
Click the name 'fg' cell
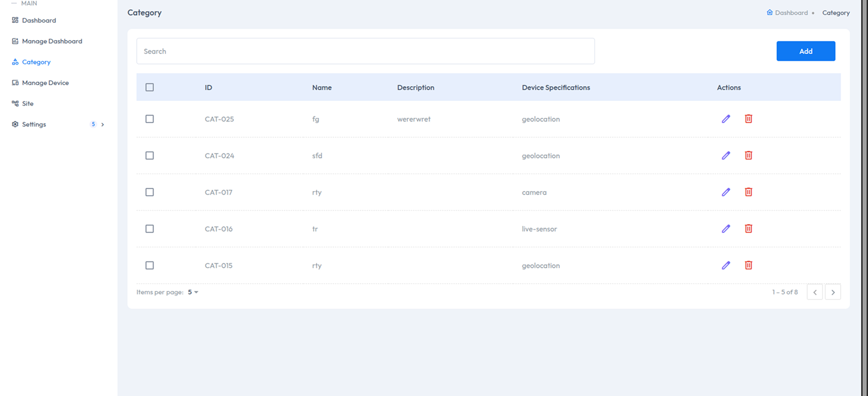click(x=316, y=119)
